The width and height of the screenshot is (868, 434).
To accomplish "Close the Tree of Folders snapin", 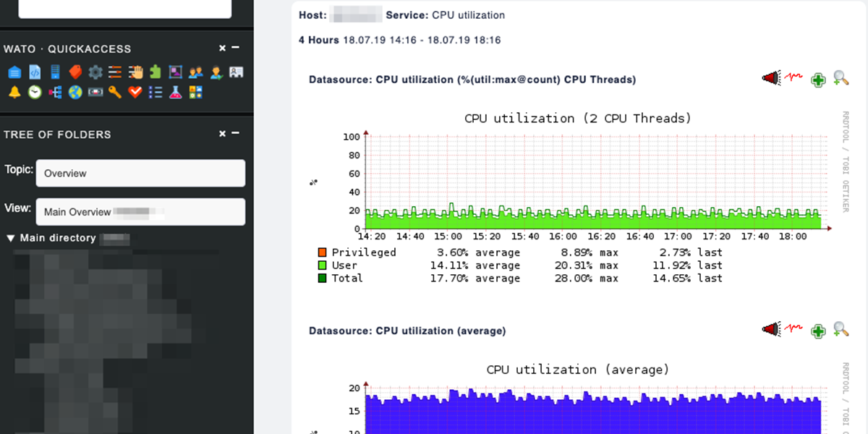I will tap(223, 134).
